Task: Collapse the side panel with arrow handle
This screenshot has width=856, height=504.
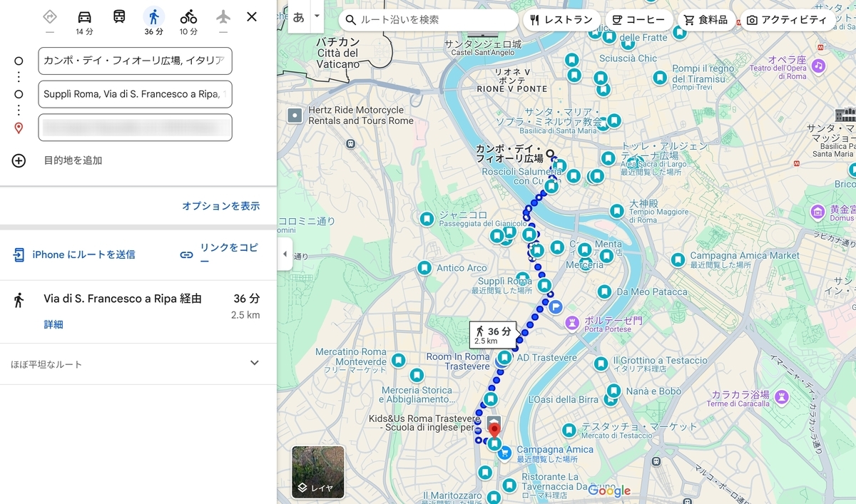Action: click(x=285, y=254)
